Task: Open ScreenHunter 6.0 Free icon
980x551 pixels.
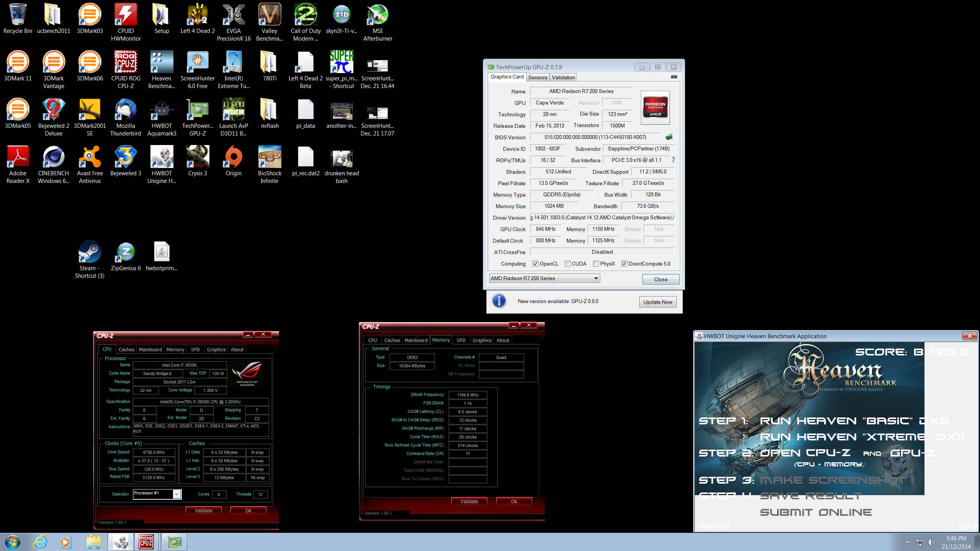Action: (198, 70)
